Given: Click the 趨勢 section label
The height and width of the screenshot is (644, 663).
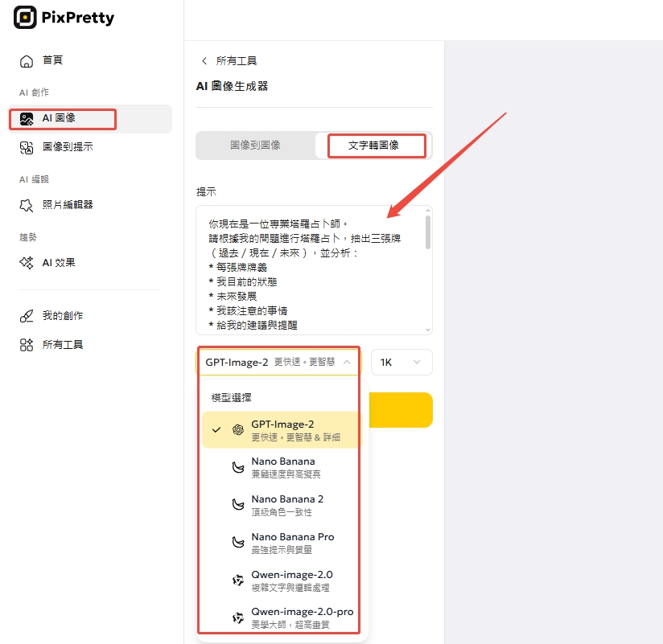Looking at the screenshot, I should 28,237.
